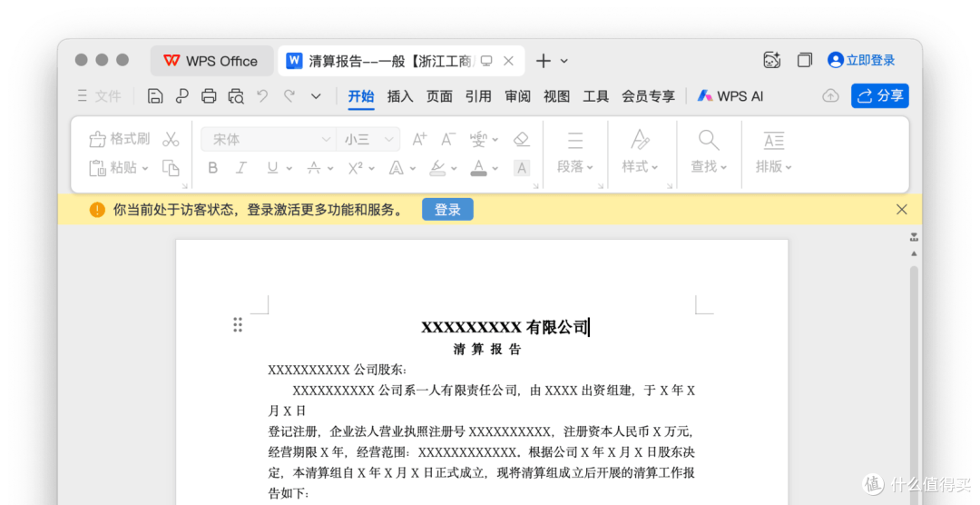This screenshot has height=505, width=980.
Task: Click the 清 算 报 告 heading
Action: pyautogui.click(x=487, y=349)
